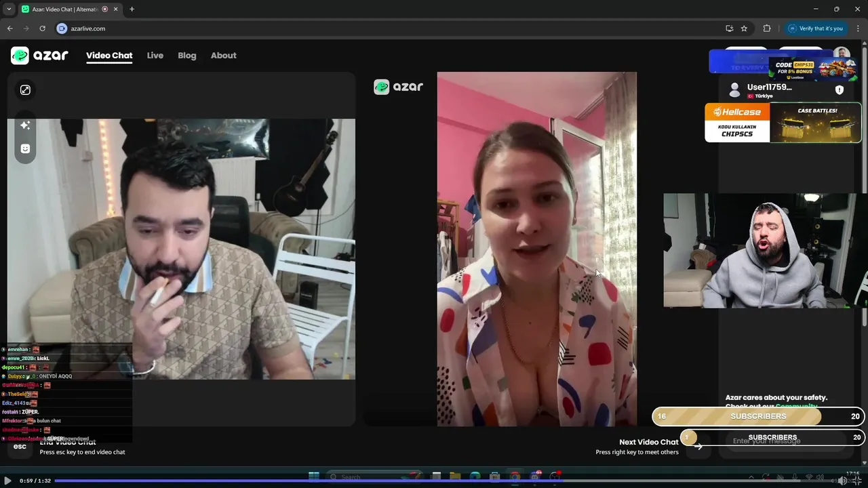View site information icon next to URL
The height and width of the screenshot is (488, 868).
pyautogui.click(x=62, y=28)
